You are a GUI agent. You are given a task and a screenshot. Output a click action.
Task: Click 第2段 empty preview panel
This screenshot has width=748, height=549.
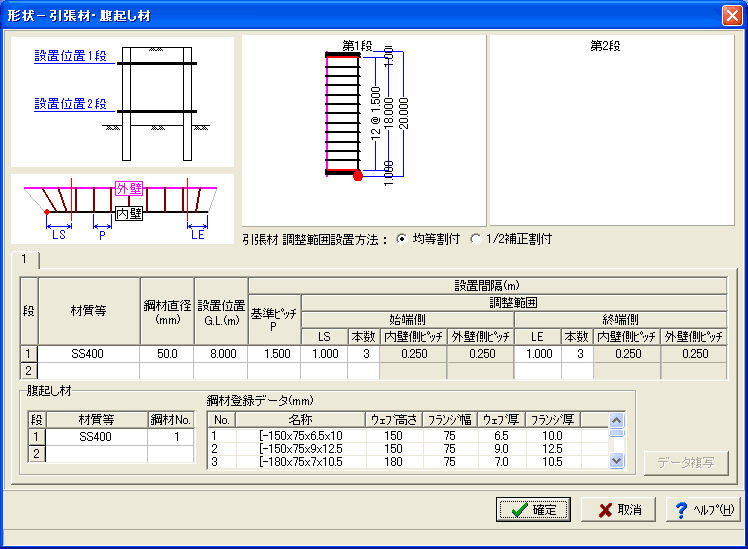tap(612, 130)
